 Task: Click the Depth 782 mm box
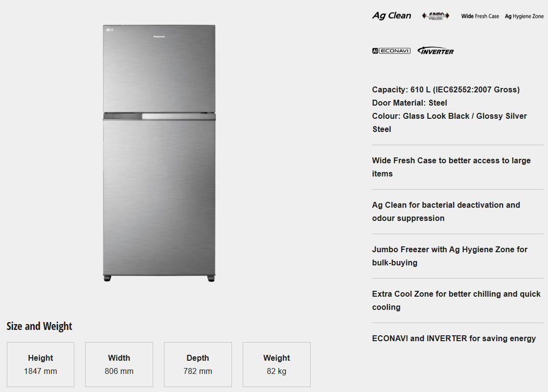coord(198,365)
